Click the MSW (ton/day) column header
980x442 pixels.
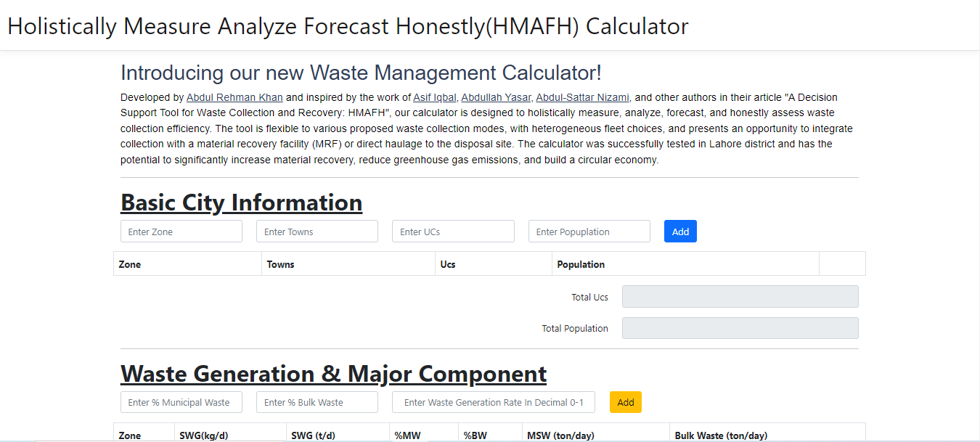pyautogui.click(x=560, y=435)
